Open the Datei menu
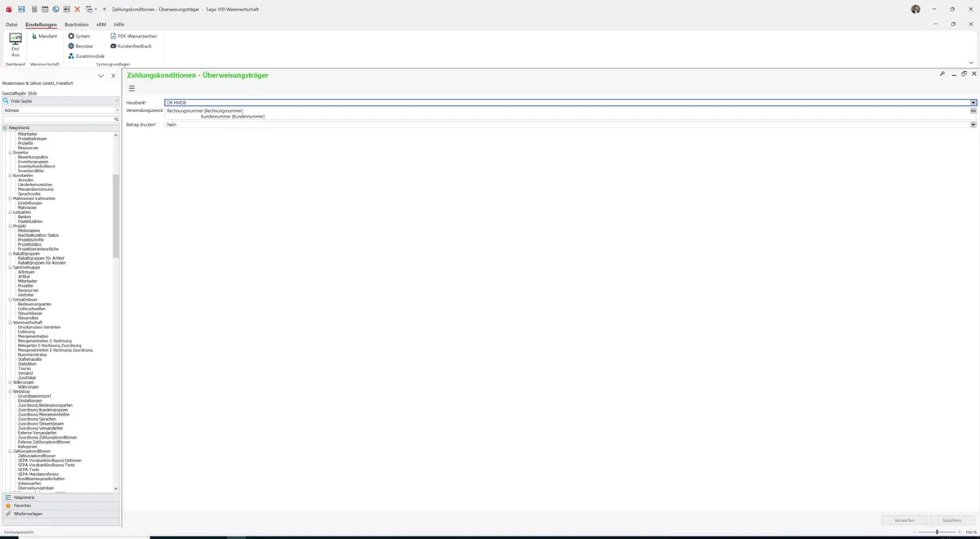Screen dimensions: 980x539 tap(11, 24)
